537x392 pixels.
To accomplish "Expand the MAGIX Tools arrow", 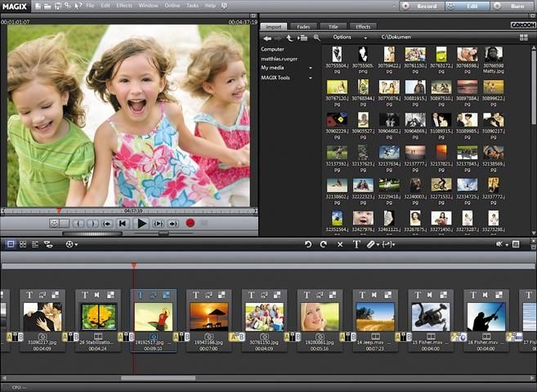I will click(311, 78).
